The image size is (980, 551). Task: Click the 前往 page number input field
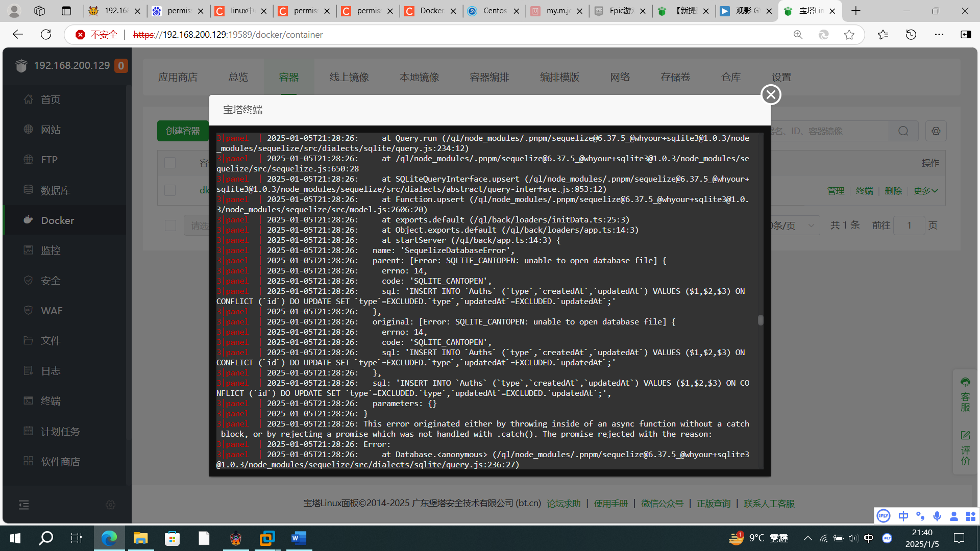coord(909,226)
